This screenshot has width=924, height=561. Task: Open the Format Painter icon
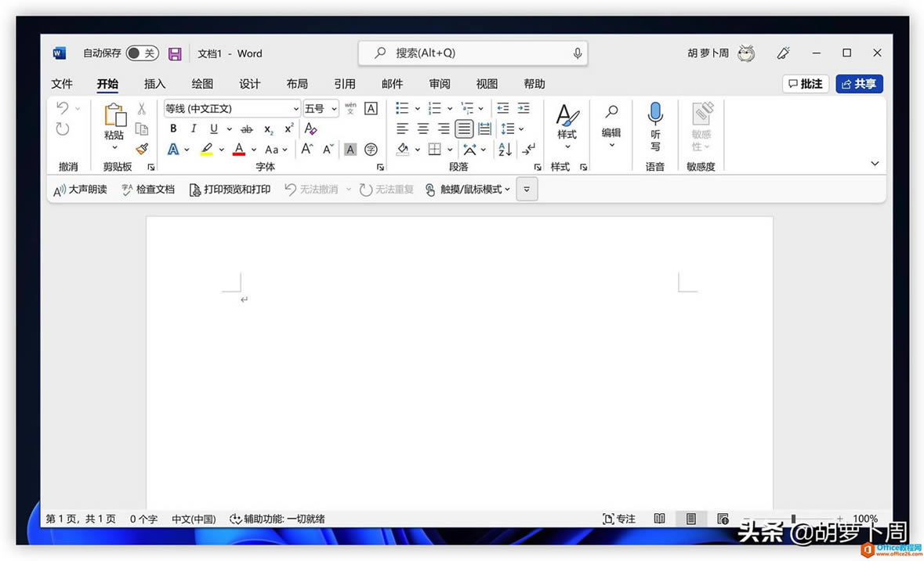coord(142,149)
